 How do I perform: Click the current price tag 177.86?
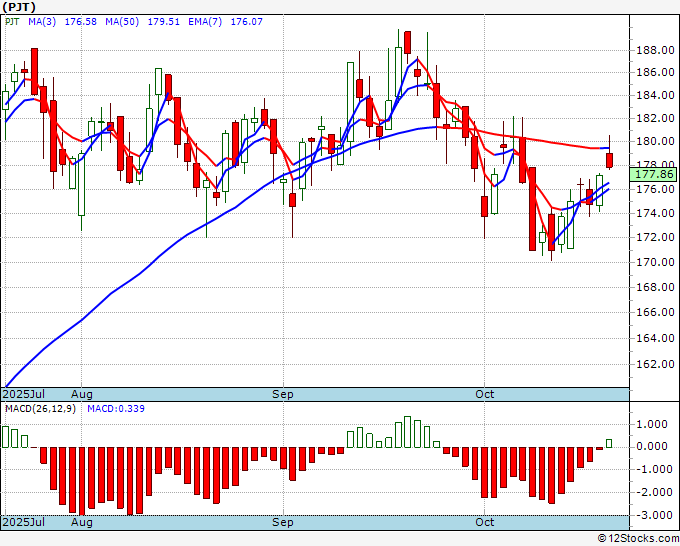pyautogui.click(x=654, y=174)
